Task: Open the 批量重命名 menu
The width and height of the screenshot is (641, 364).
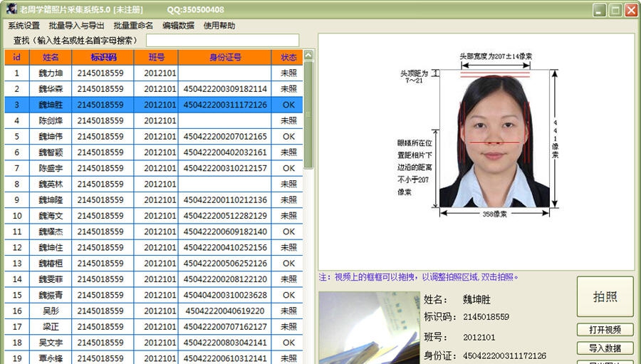Action: pyautogui.click(x=133, y=26)
